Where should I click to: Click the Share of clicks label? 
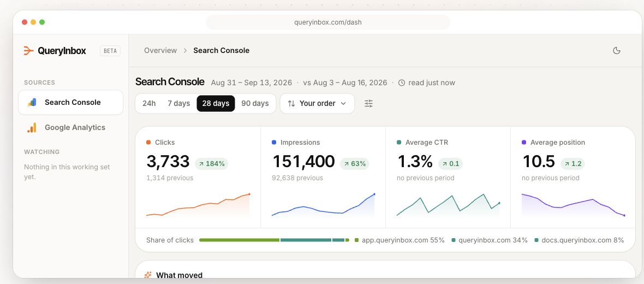tap(170, 240)
